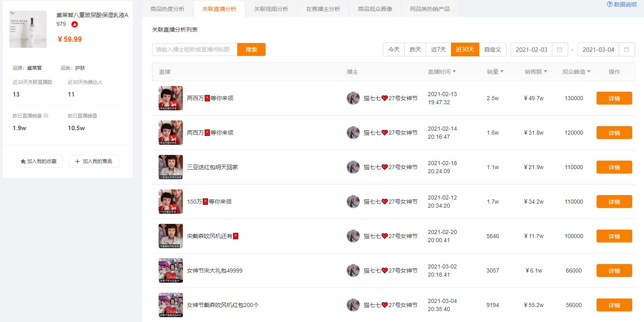Click the info icon next to 昨日直播销量
This screenshot has width=644, height=322.
46,116
